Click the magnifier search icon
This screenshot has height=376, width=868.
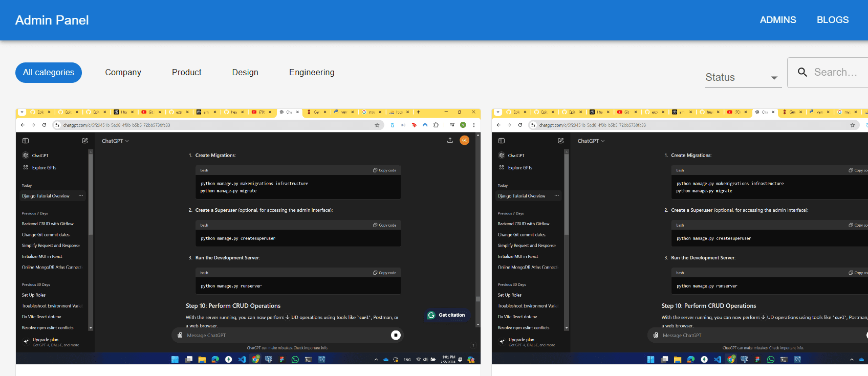(802, 72)
